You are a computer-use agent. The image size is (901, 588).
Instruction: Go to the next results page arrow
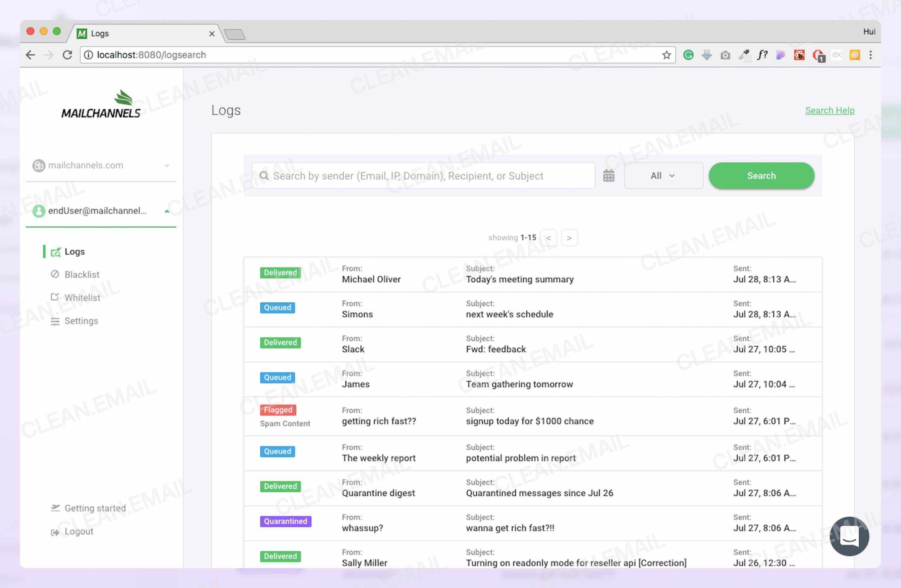coord(569,238)
